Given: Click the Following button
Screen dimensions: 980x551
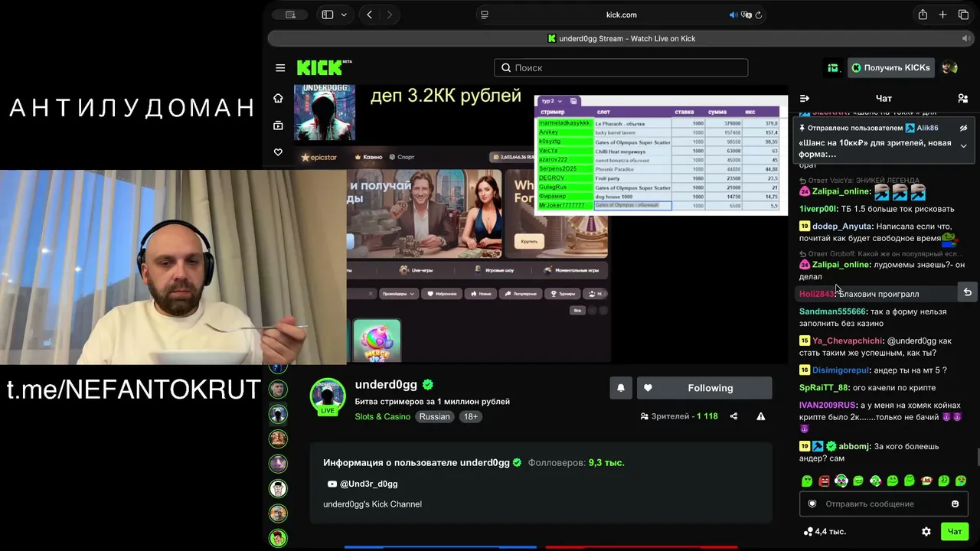Looking at the screenshot, I should click(x=704, y=388).
